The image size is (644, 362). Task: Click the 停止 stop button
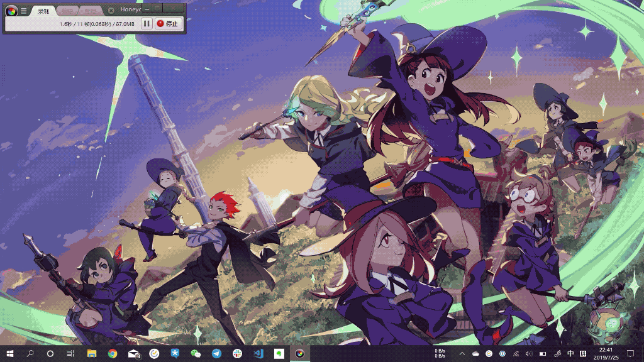click(x=168, y=24)
